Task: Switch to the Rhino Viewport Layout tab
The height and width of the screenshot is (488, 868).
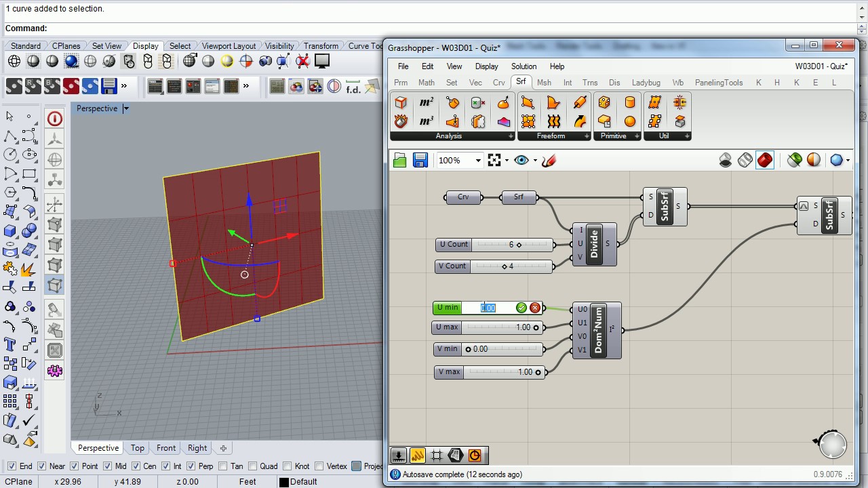Action: pos(229,46)
